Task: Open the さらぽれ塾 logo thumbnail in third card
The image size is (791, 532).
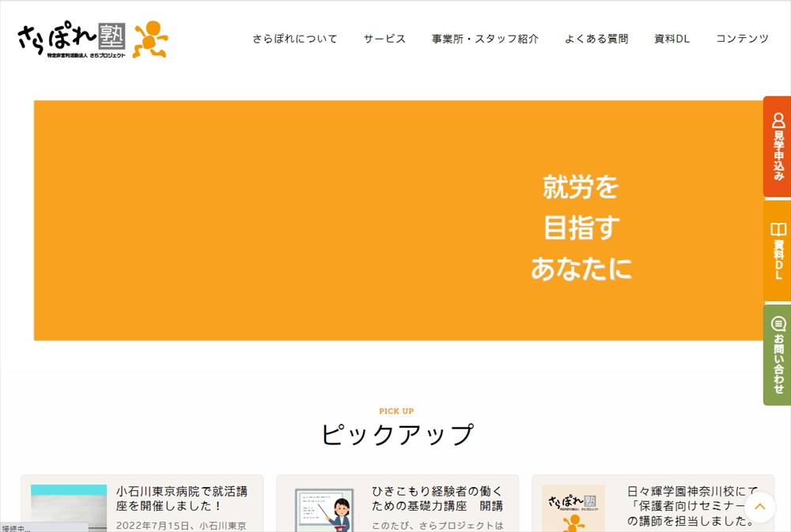Action: coord(573,508)
